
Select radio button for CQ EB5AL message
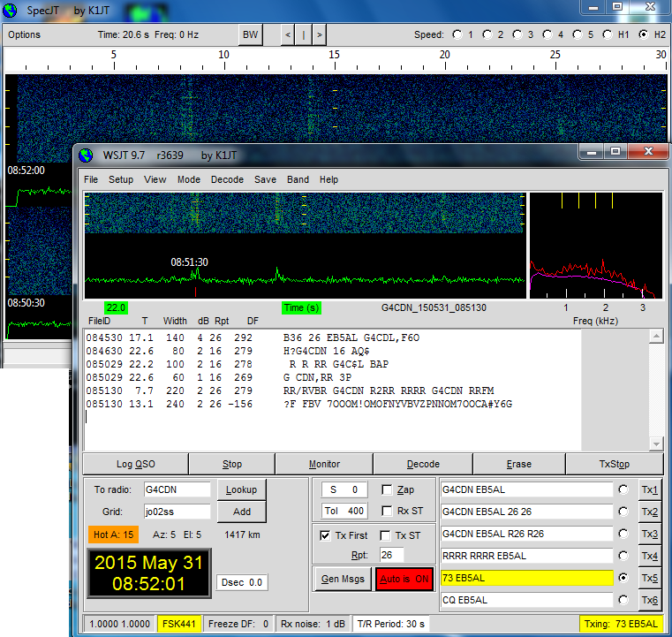623,600
